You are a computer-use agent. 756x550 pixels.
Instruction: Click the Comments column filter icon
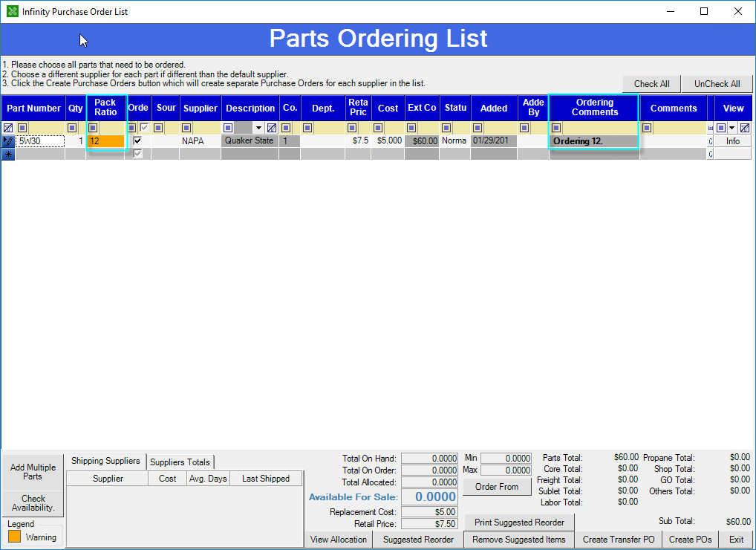coord(647,128)
